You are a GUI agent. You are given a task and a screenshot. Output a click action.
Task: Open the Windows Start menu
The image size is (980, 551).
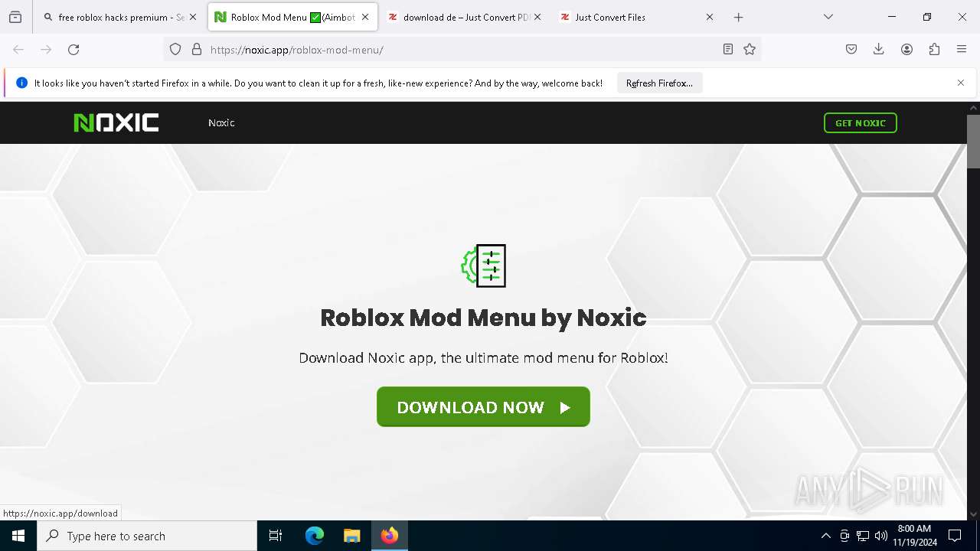pos(18,536)
